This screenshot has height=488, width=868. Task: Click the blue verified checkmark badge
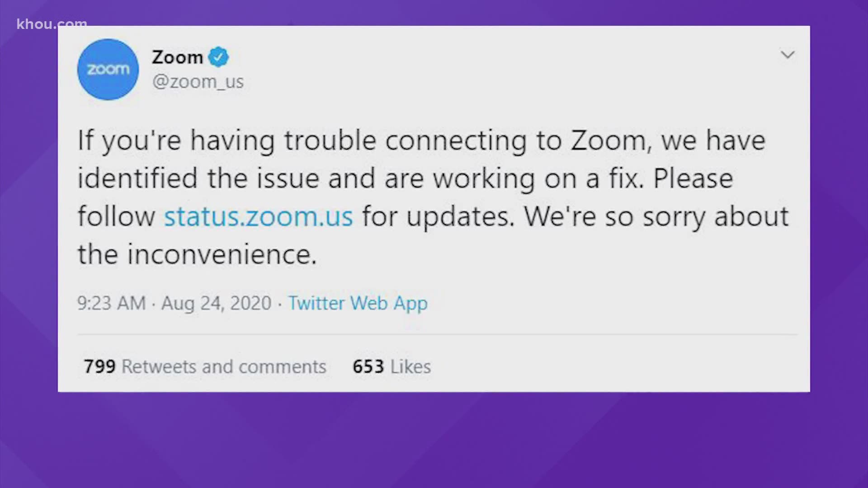click(x=219, y=57)
